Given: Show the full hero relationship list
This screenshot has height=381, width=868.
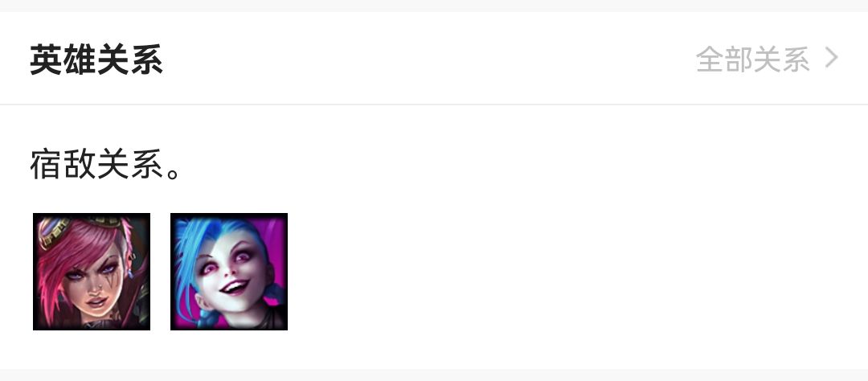Looking at the screenshot, I should click(768, 59).
